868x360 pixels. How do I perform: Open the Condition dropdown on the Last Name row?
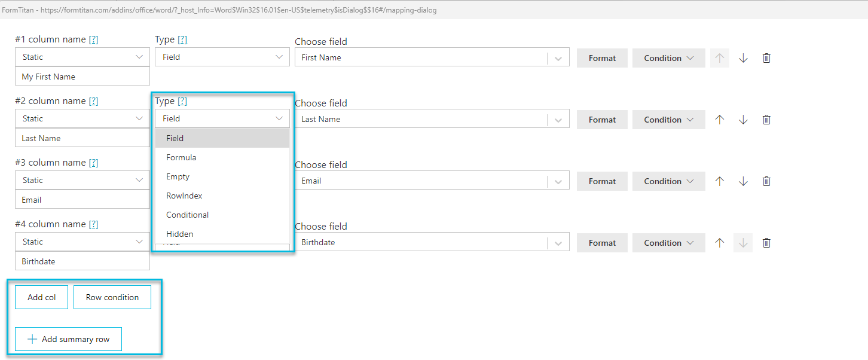(668, 119)
